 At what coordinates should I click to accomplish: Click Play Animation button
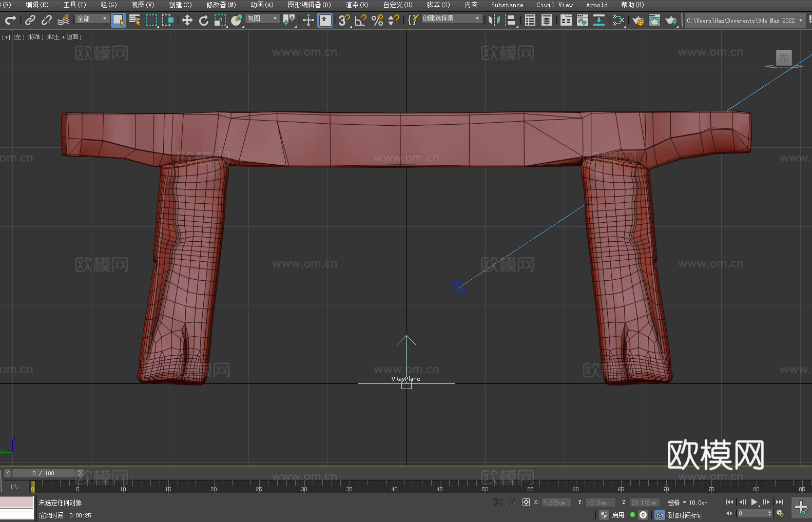[755, 502]
